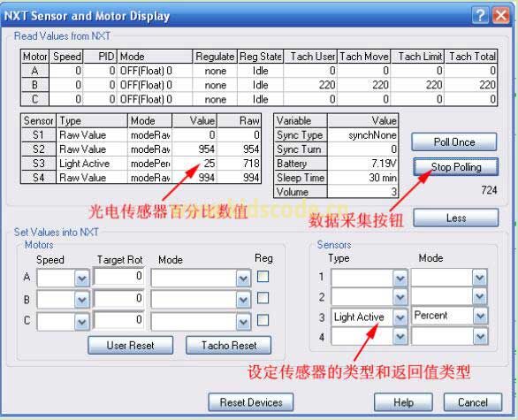Click Reset Devices button
The height and width of the screenshot is (420, 518).
(251, 402)
